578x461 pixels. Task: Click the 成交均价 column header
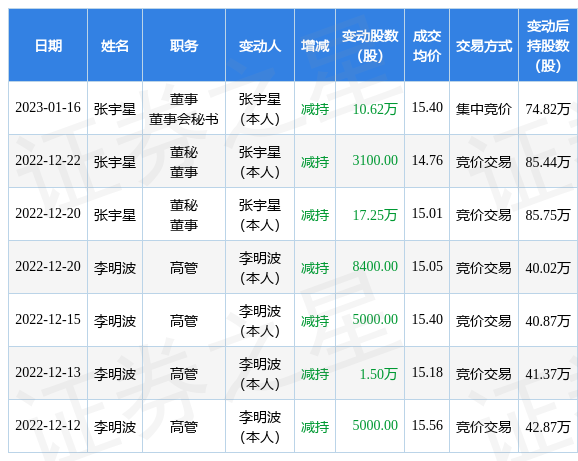[427, 46]
